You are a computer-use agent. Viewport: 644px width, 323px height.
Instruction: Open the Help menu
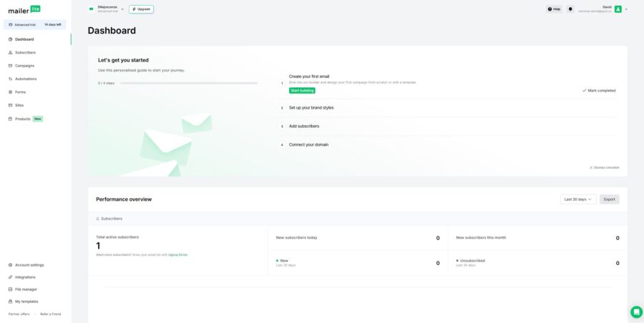pyautogui.click(x=554, y=9)
